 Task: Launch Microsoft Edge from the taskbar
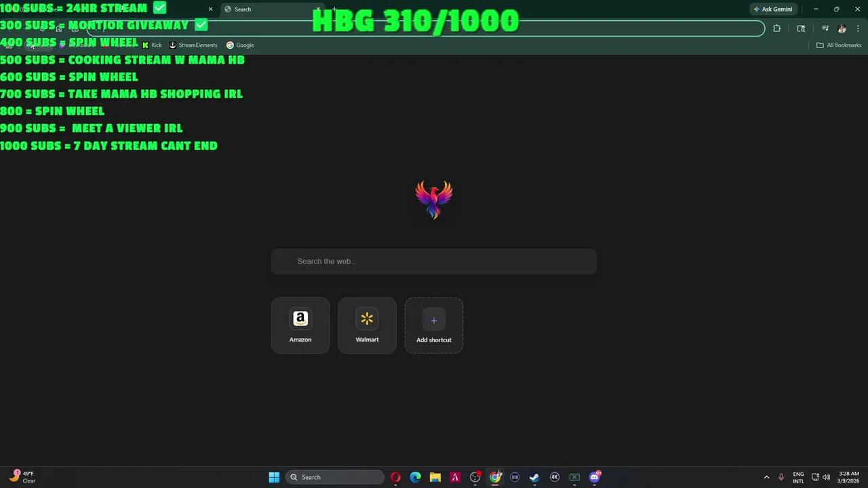[x=415, y=477]
